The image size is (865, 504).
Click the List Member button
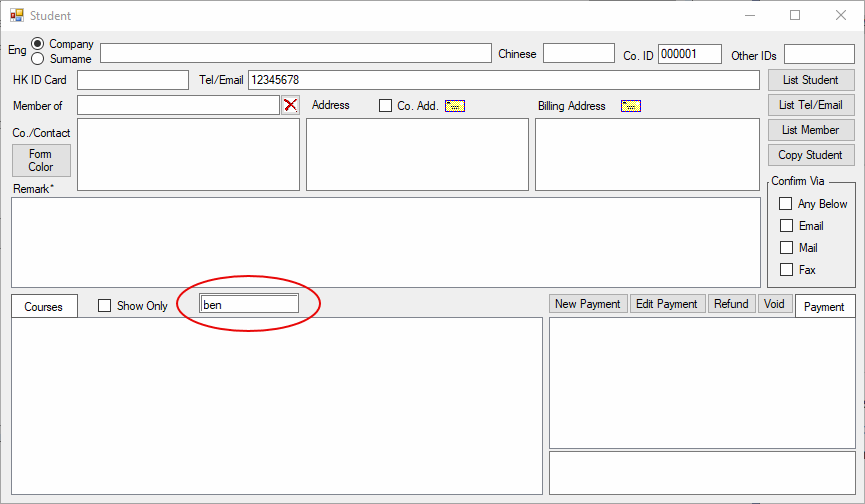pos(811,130)
